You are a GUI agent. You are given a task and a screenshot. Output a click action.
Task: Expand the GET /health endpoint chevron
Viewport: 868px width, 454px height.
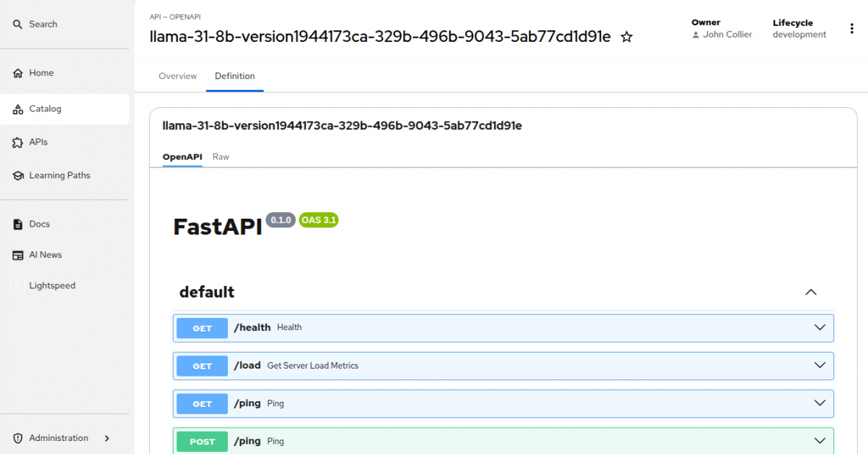point(820,327)
